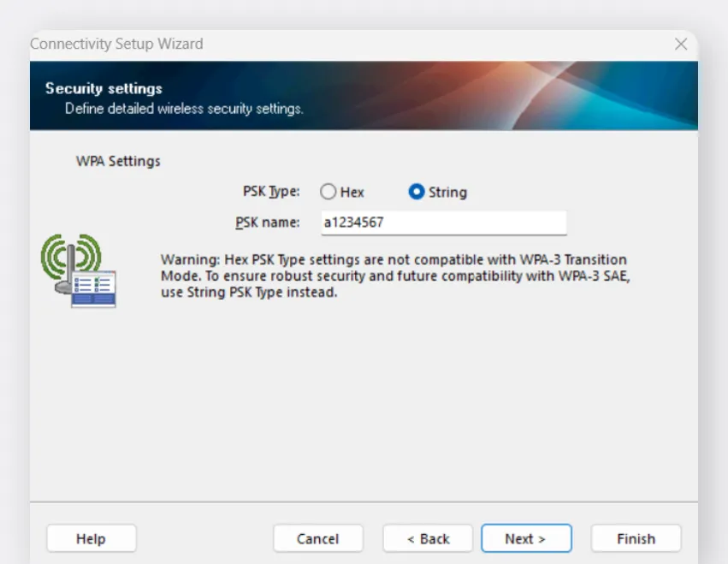Viewport: 728px width, 564px height.
Task: Close the Connectivity Setup Wizard window
Action: coord(681,45)
